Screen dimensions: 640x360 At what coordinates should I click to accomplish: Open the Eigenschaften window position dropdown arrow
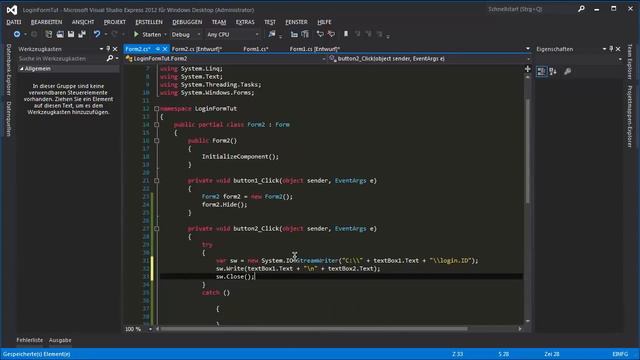(x=604, y=49)
